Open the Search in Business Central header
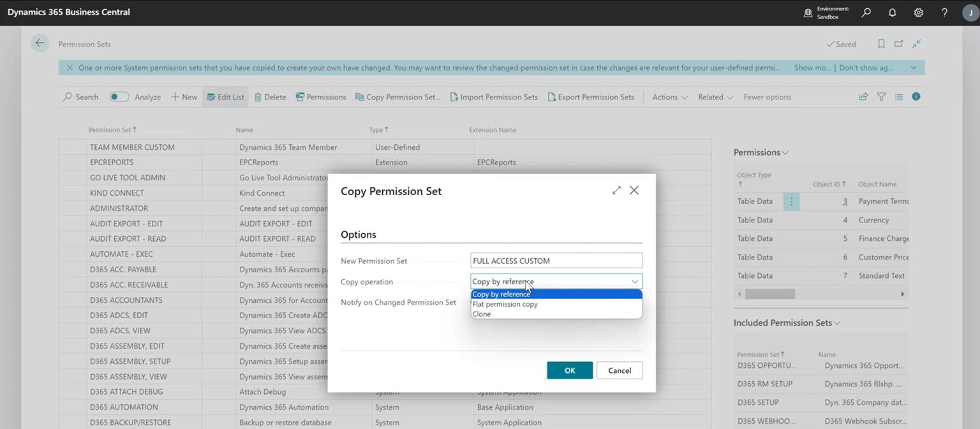980x429 pixels. [x=865, y=12]
